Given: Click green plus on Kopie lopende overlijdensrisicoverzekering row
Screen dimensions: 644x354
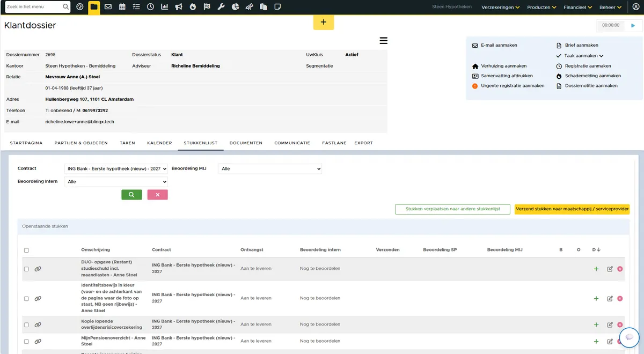Looking at the screenshot, I should pos(596,324).
